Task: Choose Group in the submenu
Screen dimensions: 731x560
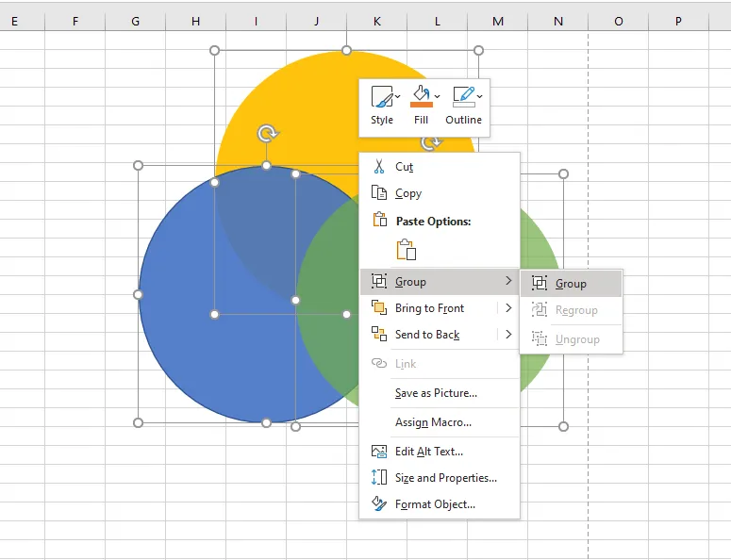Action: (x=571, y=284)
